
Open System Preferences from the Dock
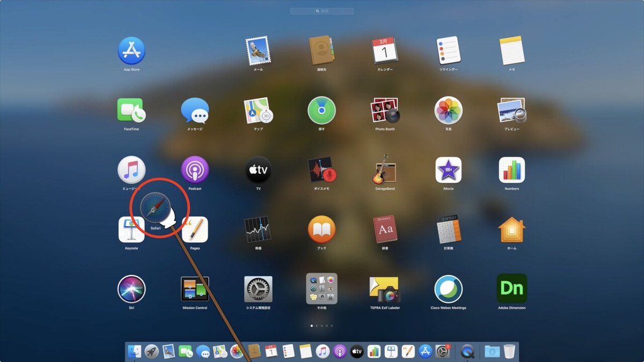pos(442,351)
